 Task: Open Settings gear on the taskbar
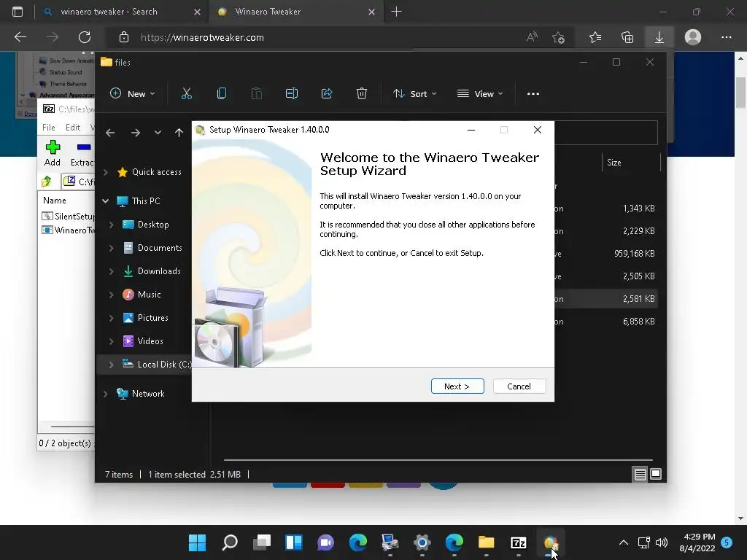tap(422, 542)
